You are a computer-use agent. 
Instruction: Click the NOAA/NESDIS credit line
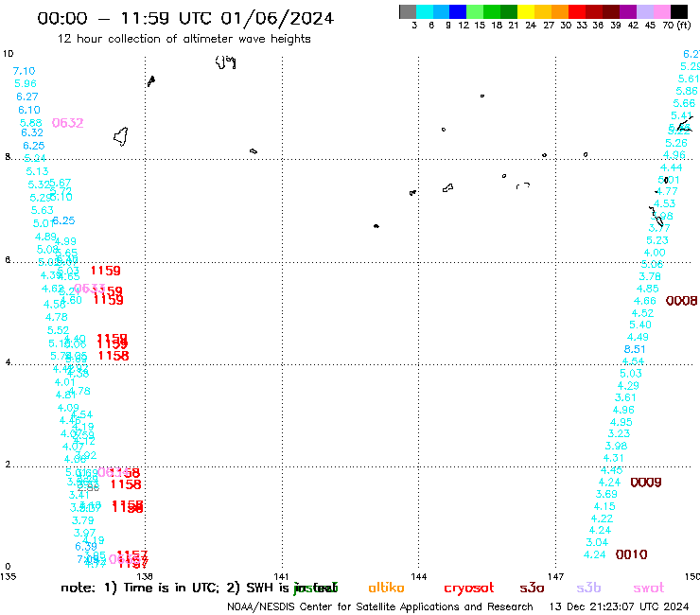point(380,607)
